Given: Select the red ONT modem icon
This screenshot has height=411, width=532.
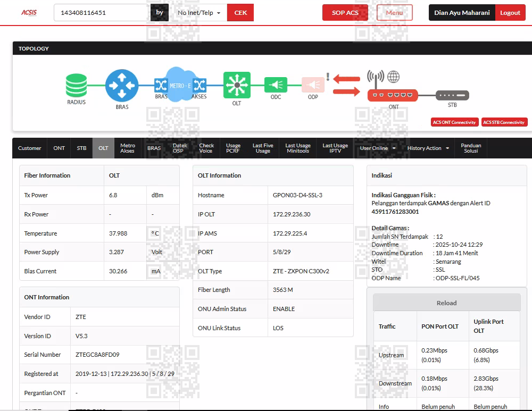Looking at the screenshot, I should click(x=393, y=95).
